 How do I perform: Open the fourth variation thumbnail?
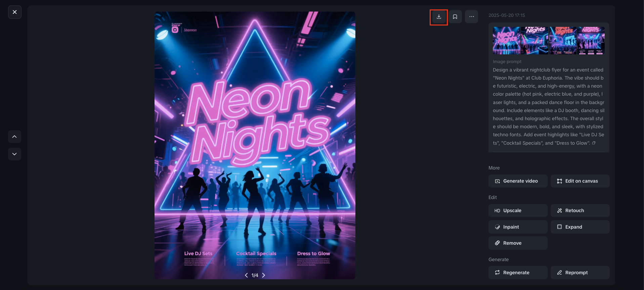(x=591, y=41)
